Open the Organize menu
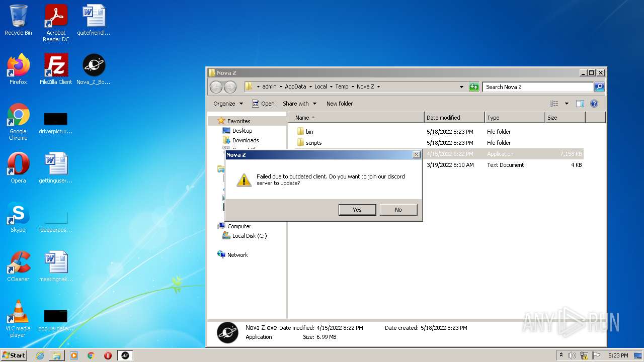The height and width of the screenshot is (362, 644). click(x=228, y=104)
